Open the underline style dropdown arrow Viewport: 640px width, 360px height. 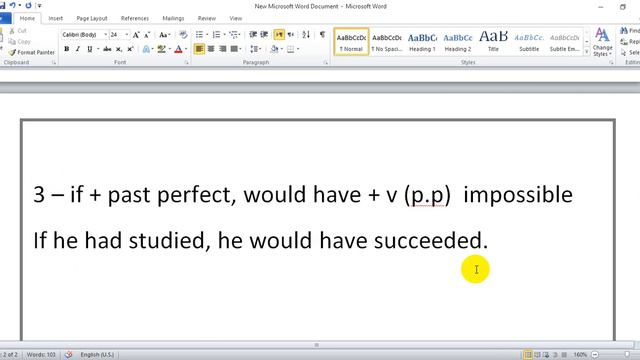click(98, 49)
